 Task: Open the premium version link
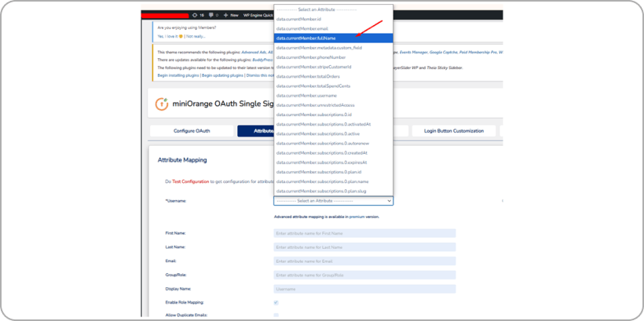coord(357,217)
